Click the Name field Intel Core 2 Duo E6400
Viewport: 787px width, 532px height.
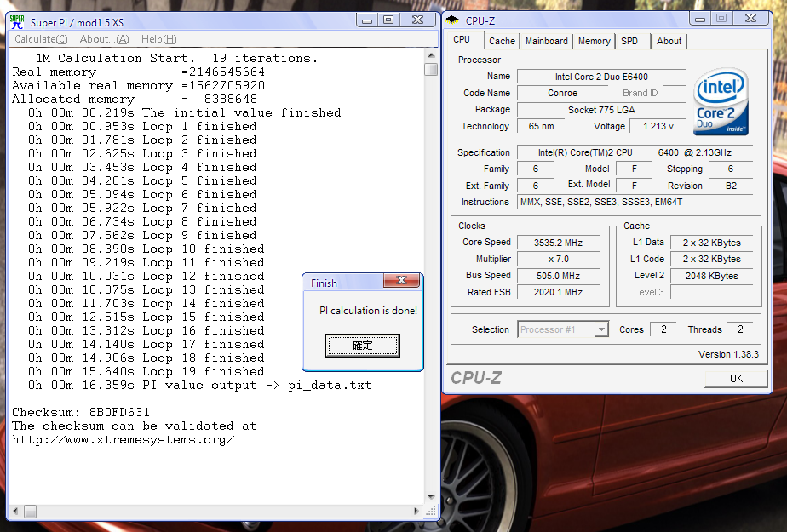coord(601,77)
